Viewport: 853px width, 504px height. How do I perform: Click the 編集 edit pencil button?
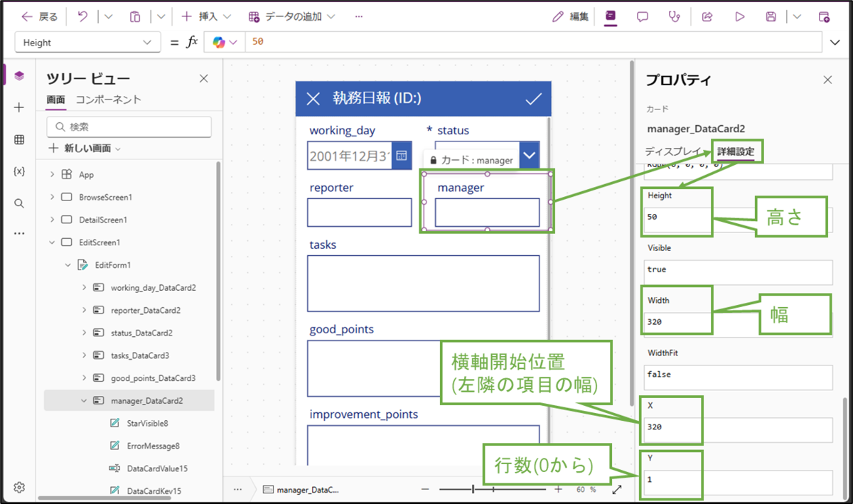[572, 16]
